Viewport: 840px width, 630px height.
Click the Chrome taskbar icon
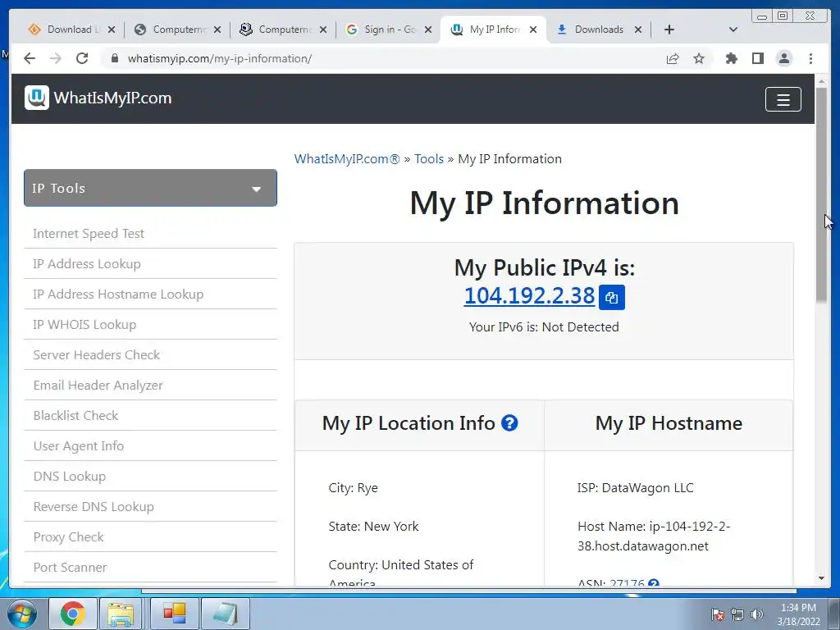73,614
